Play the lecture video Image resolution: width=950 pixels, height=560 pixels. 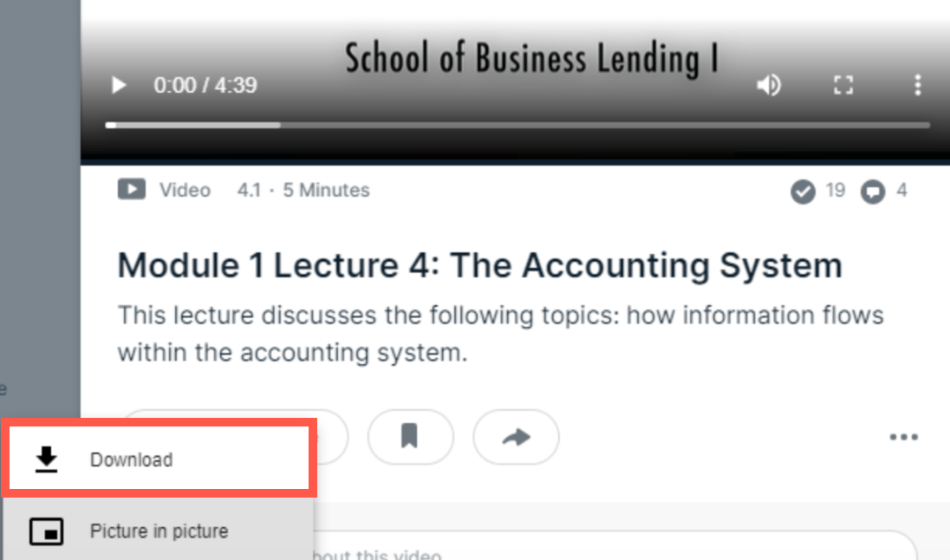pos(119,86)
